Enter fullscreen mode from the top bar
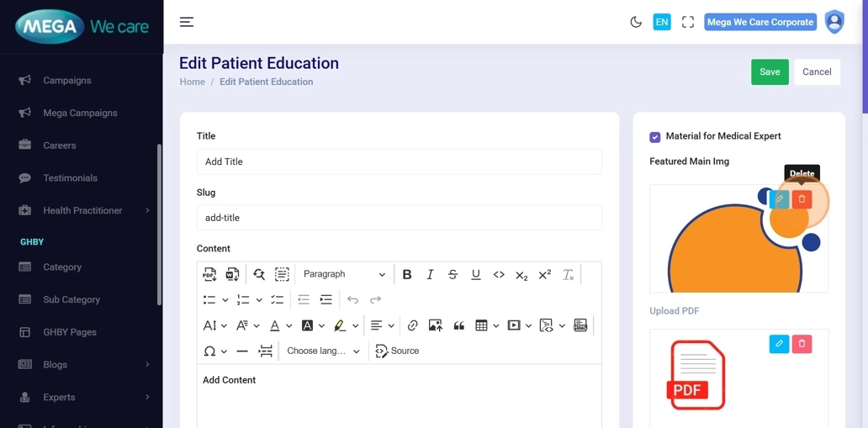868x428 pixels. point(688,22)
